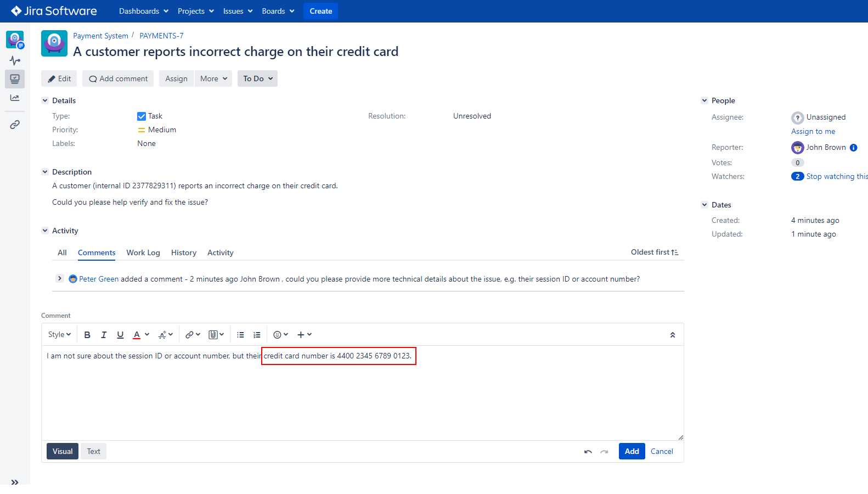Open the To Do status dropdown
Viewport: 868px width, 494px height.
(257, 78)
